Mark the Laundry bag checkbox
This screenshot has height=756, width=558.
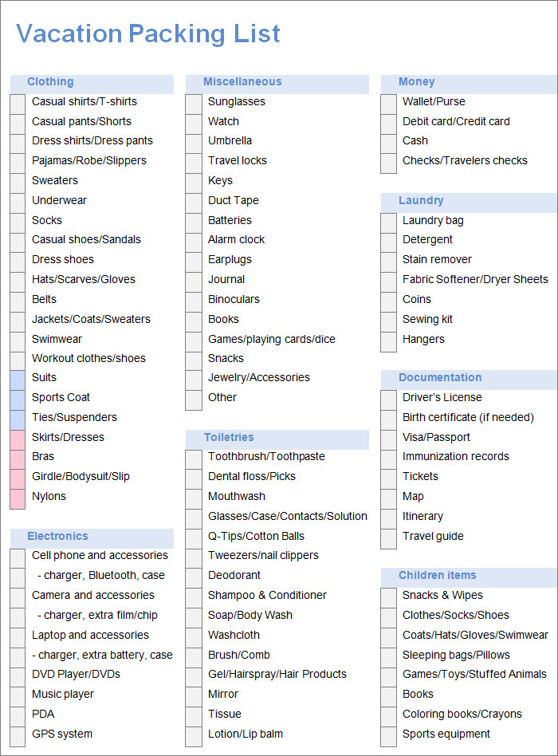[388, 222]
